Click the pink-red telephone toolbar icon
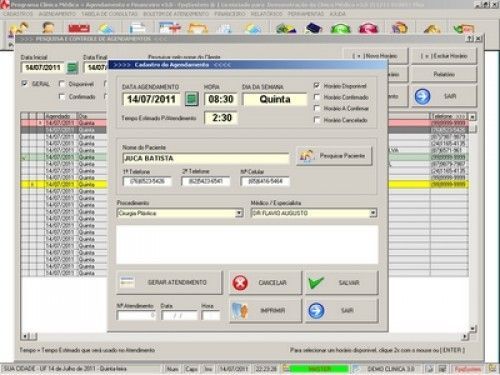 pos(369,28)
